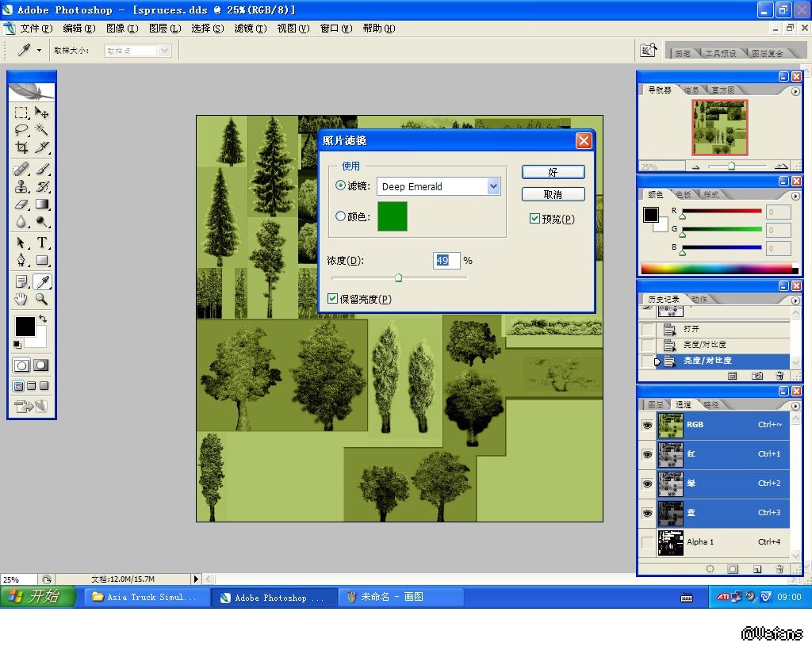812x650 pixels.
Task: Select the Horizontal Type tool
Action: coord(42,243)
